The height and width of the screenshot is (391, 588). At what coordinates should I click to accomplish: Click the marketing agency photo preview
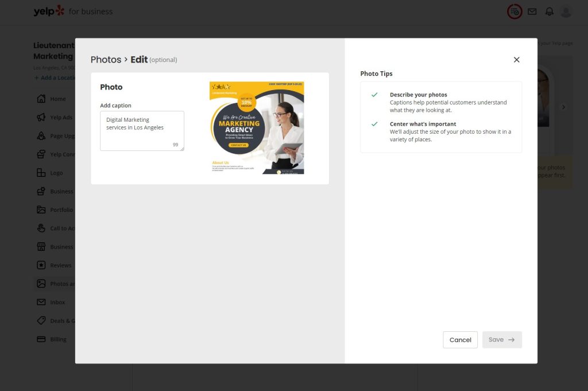tap(257, 127)
